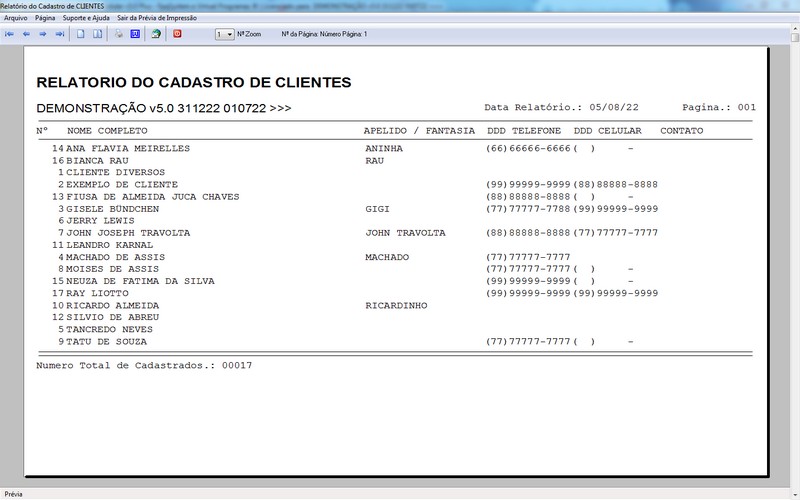Click the Prévia status bar label
This screenshot has height=500, width=800.
[13, 494]
